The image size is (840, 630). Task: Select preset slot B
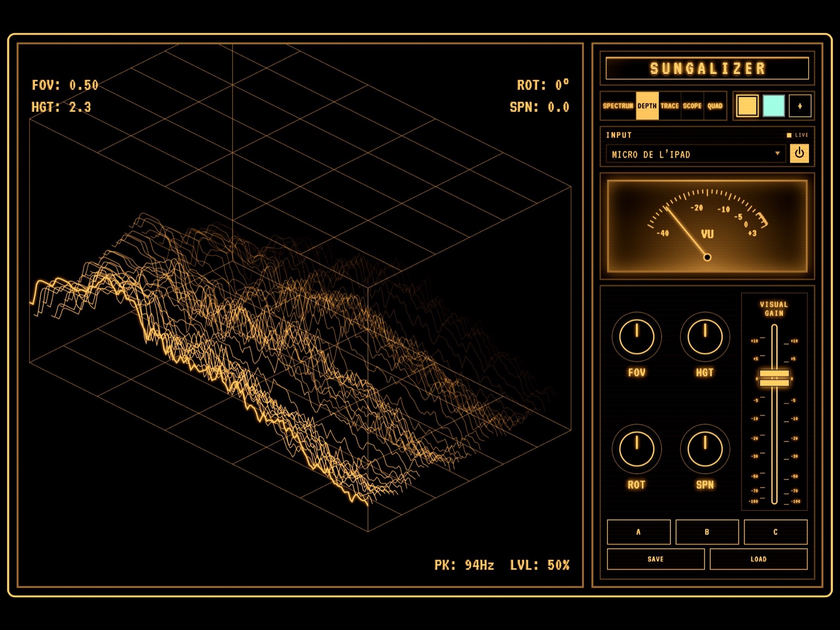[707, 532]
